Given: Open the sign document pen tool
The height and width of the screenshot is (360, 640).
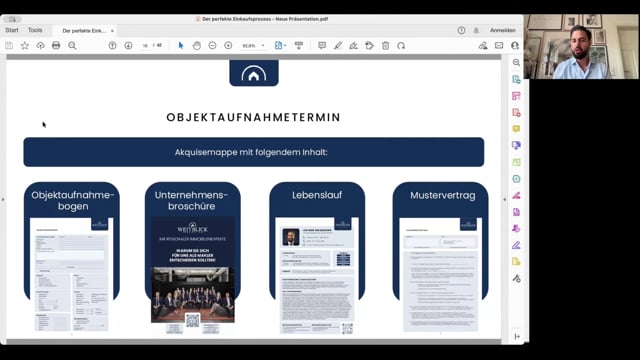Looking at the screenshot, I should (x=353, y=46).
